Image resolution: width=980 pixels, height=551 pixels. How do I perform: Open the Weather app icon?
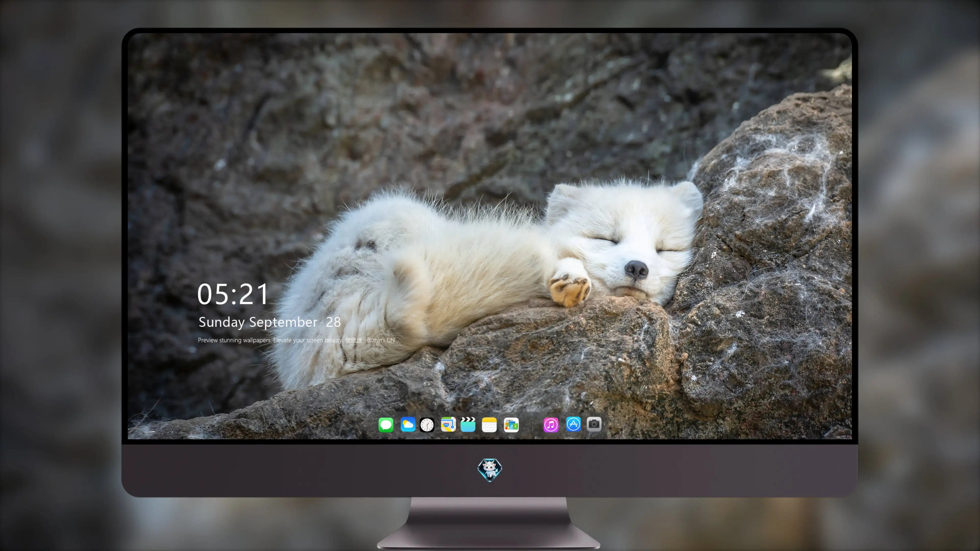click(x=408, y=424)
